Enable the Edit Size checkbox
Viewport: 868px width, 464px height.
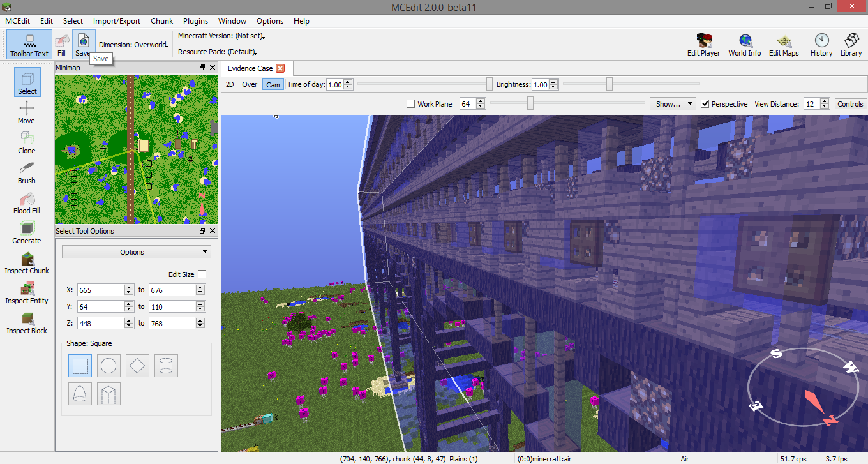click(x=202, y=274)
